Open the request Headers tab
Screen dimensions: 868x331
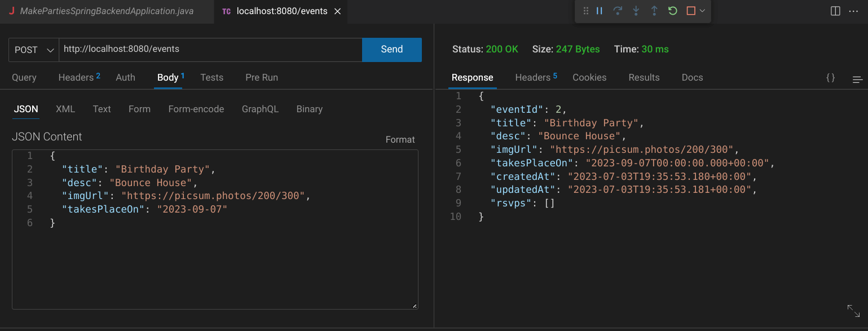(x=79, y=77)
